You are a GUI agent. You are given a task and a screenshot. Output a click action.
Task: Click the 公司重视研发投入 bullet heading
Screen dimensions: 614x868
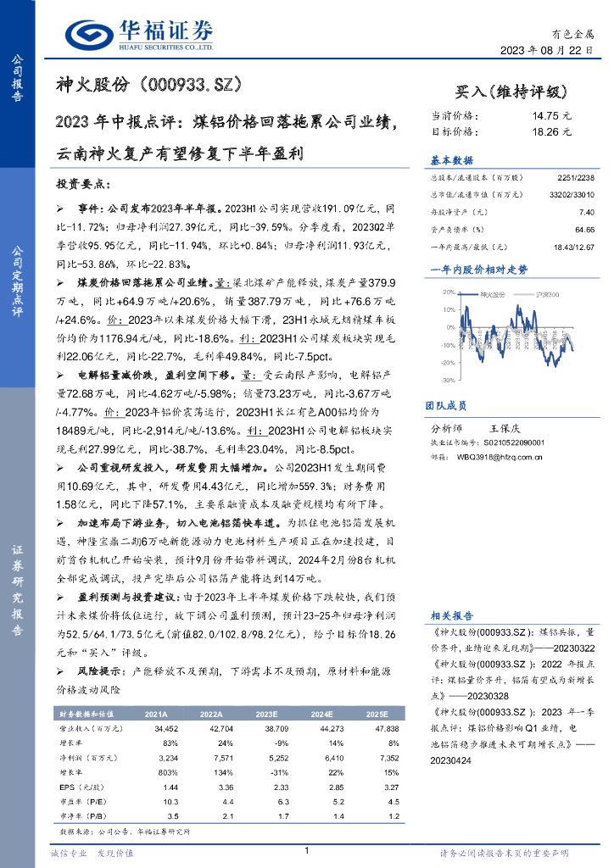[171, 468]
